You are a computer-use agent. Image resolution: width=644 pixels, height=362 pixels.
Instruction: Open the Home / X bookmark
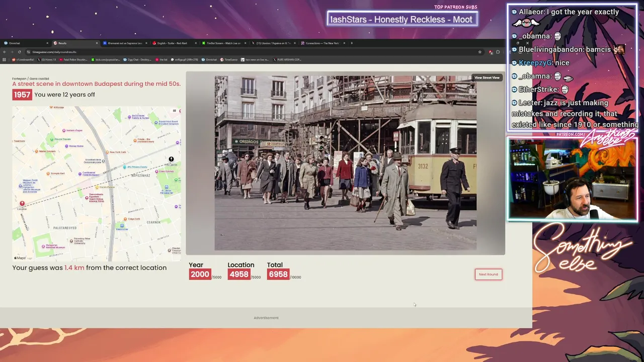[x=47, y=59]
